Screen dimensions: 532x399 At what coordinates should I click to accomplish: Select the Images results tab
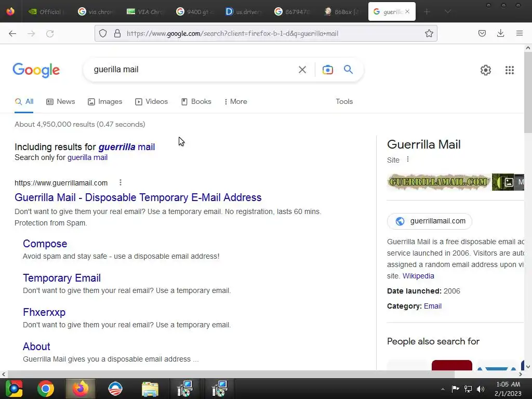(x=105, y=101)
